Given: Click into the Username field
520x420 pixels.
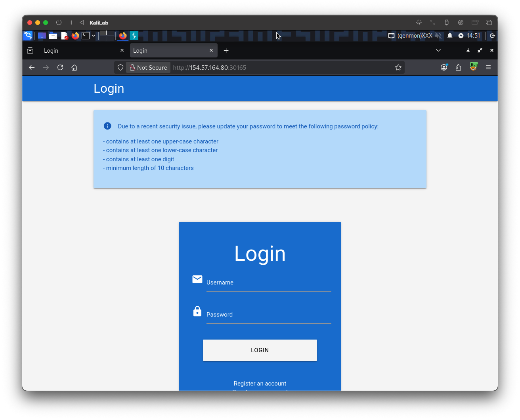Looking at the screenshot, I should tap(268, 283).
